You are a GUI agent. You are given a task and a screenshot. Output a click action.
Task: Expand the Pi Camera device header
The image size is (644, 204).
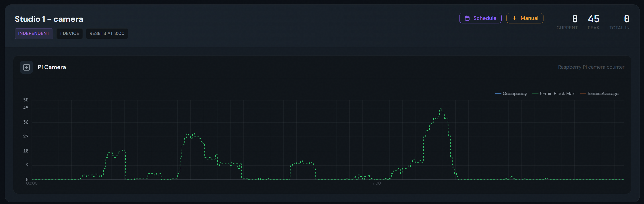pos(52,67)
